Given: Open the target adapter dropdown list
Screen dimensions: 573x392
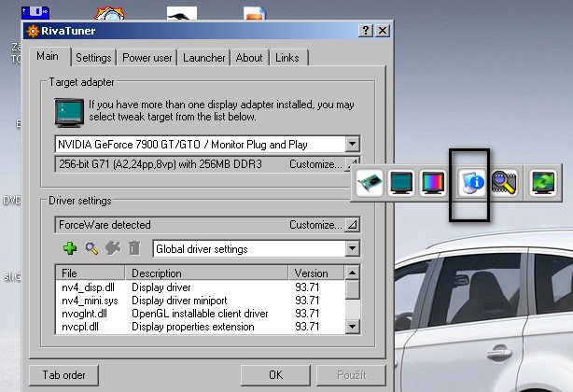Looking at the screenshot, I should click(x=352, y=144).
